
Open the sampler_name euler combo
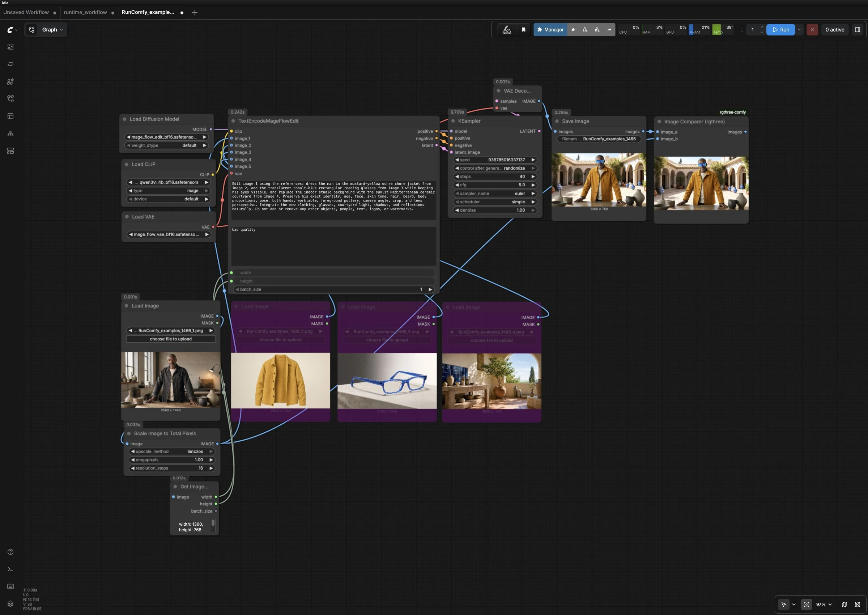pos(495,194)
